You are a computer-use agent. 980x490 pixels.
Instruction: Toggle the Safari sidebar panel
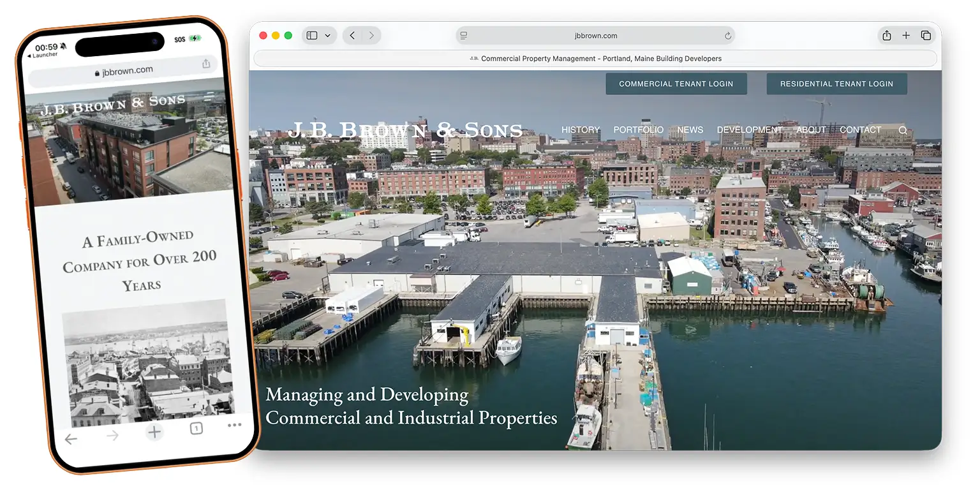tap(311, 35)
